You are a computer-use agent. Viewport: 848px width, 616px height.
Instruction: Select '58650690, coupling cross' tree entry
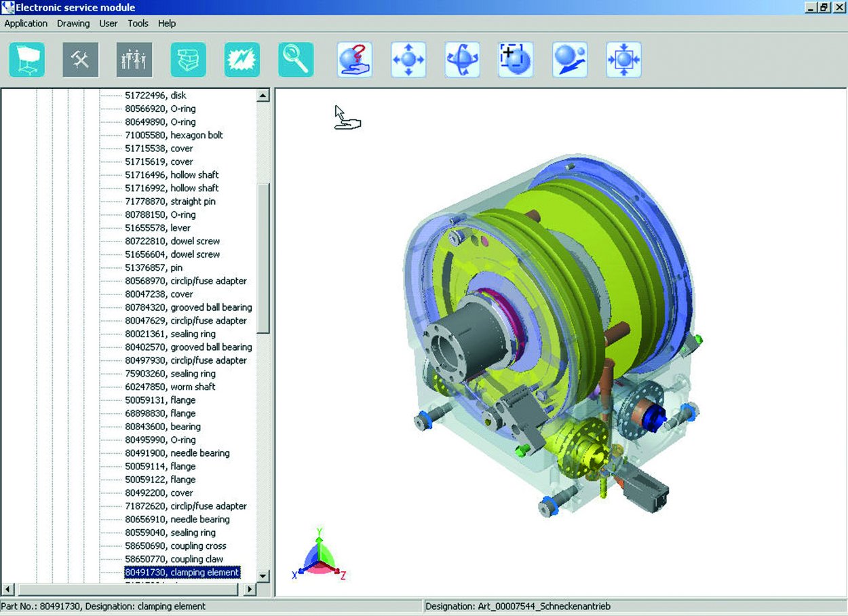click(x=176, y=546)
